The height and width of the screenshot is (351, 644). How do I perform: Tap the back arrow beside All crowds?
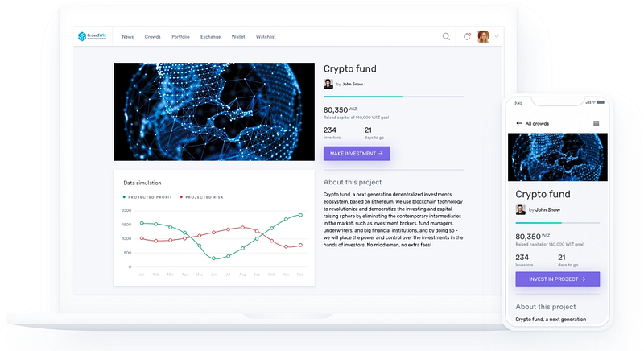coord(519,123)
